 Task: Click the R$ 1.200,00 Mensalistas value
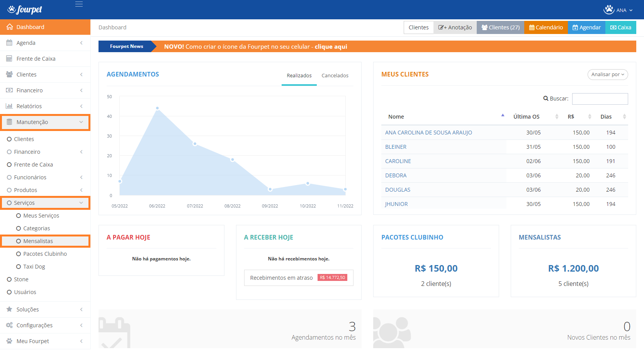573,269
